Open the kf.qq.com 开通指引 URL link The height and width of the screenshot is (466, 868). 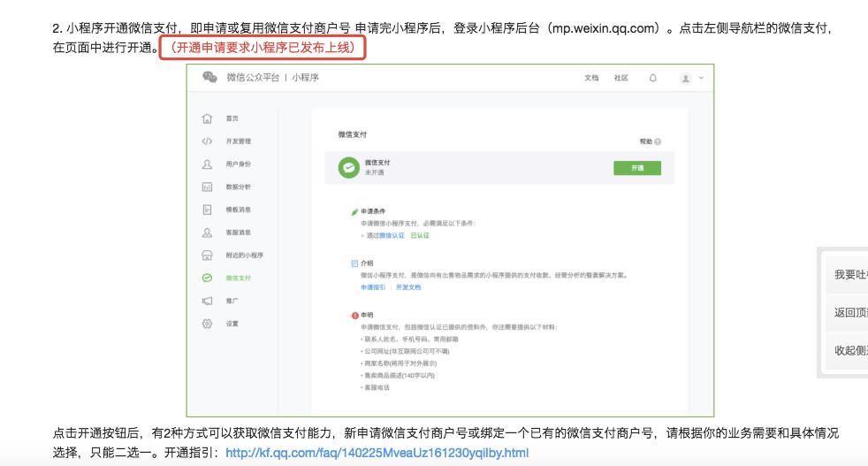pyautogui.click(x=377, y=453)
